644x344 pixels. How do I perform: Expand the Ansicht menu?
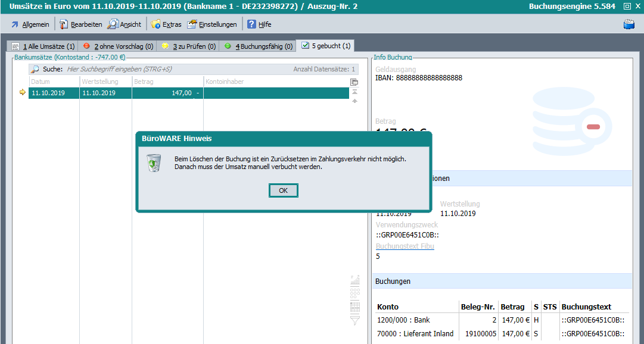coord(125,24)
